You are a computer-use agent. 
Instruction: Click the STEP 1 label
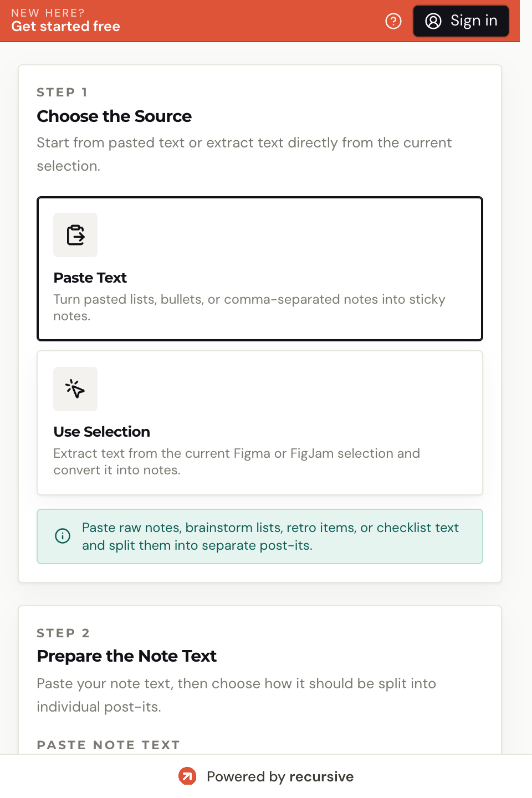click(62, 92)
